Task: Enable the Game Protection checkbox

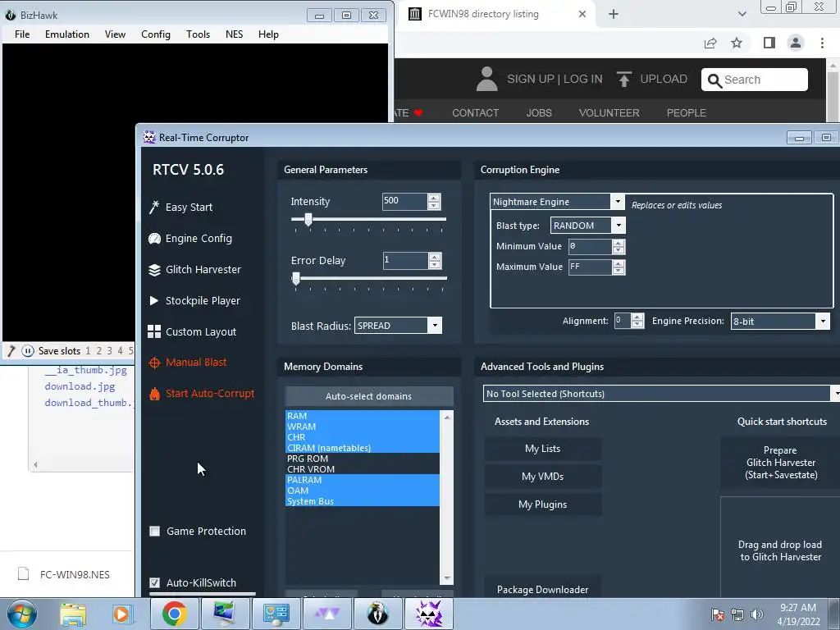Action: [x=155, y=532]
